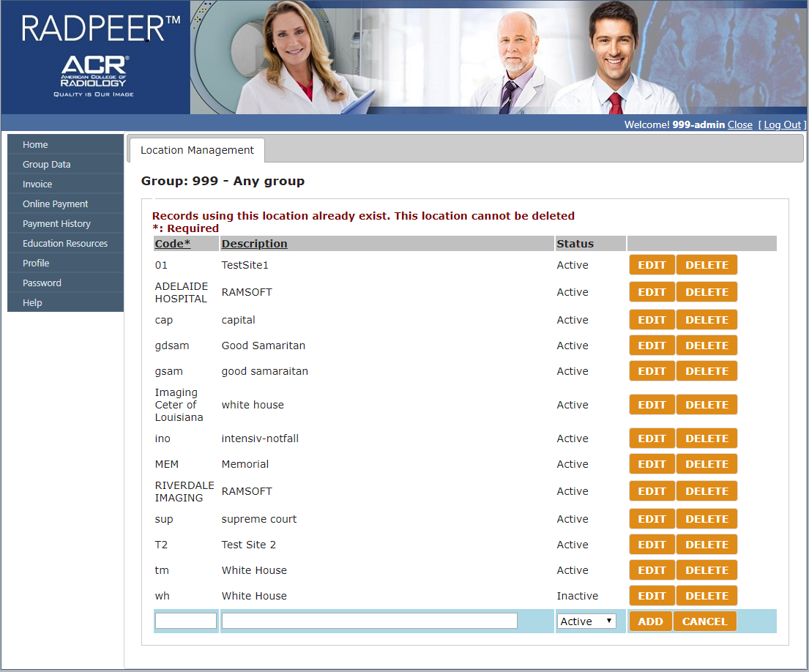This screenshot has height=672, width=809.
Task: Click the RADPEER ACR logo
Action: pyautogui.click(x=95, y=57)
